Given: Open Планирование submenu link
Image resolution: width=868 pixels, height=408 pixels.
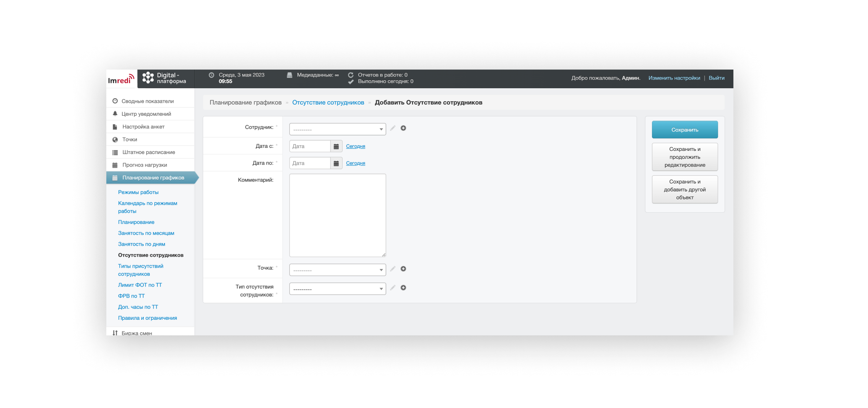Looking at the screenshot, I should click(136, 222).
